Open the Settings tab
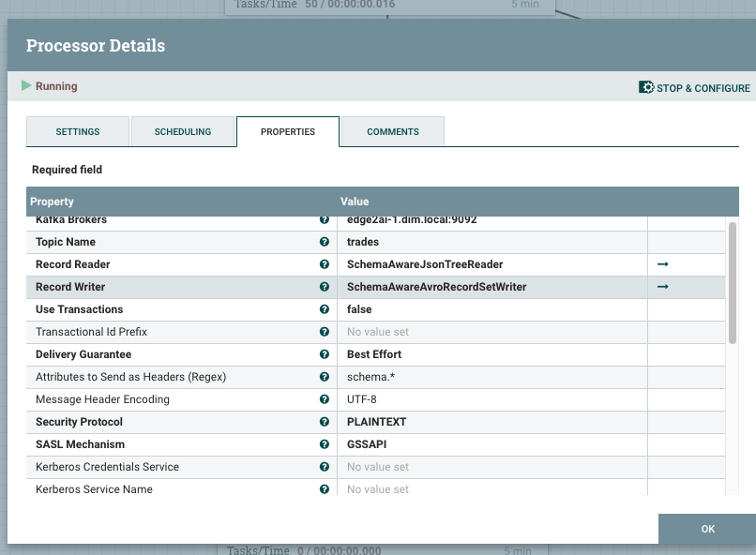This screenshot has height=555, width=756. (78, 131)
